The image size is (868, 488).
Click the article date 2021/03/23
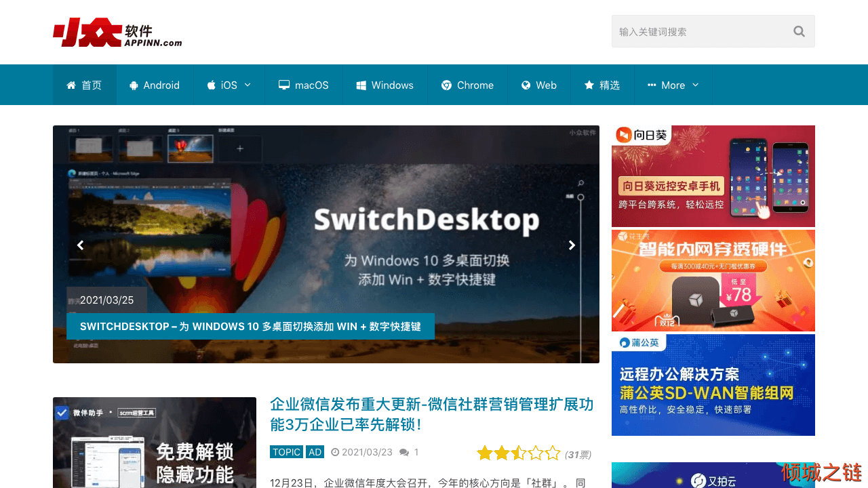[367, 452]
